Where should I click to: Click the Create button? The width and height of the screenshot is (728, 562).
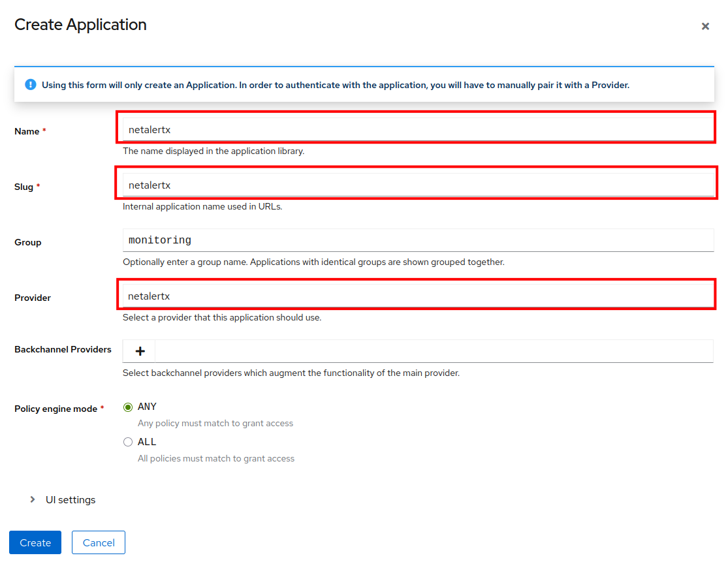35,542
